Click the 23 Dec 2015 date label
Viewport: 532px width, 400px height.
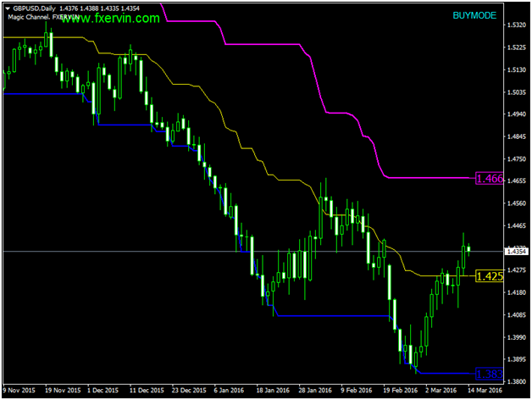pos(189,390)
